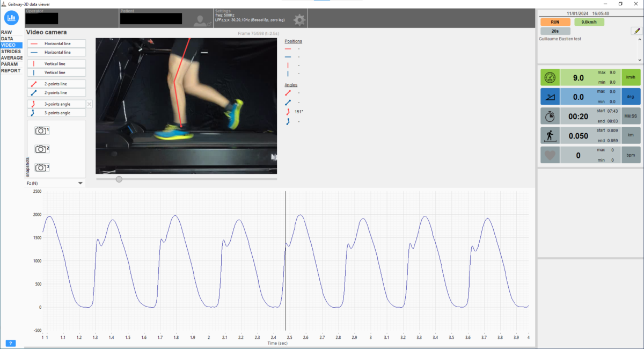
Task: Remove the red 3-points angle with X
Action: 90,104
